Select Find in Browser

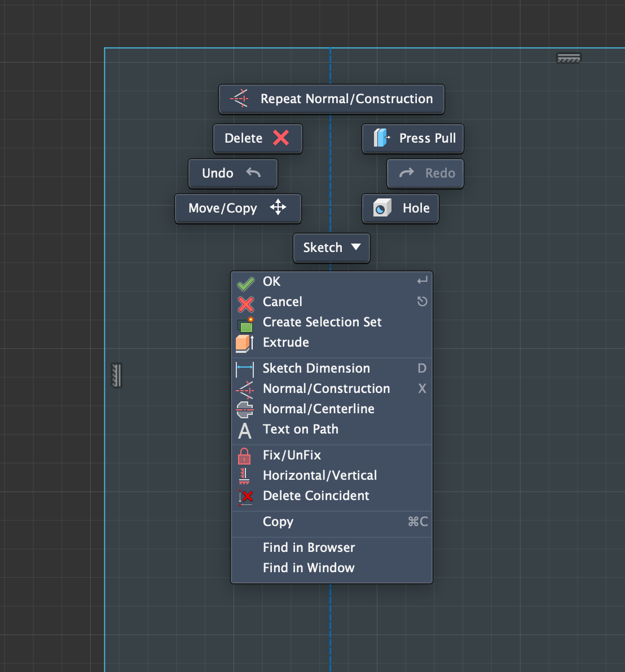(309, 548)
